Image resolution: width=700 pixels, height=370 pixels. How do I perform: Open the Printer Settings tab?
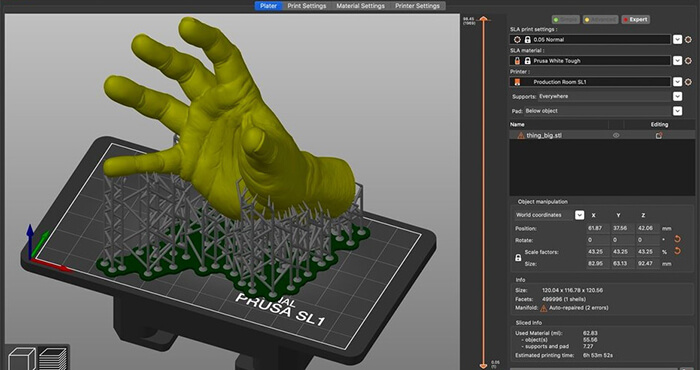pyautogui.click(x=417, y=6)
